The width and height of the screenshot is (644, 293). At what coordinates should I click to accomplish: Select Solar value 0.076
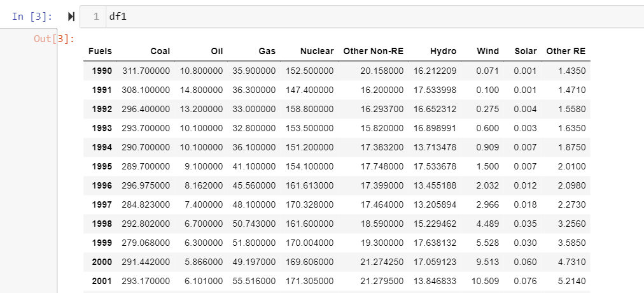pos(525,281)
